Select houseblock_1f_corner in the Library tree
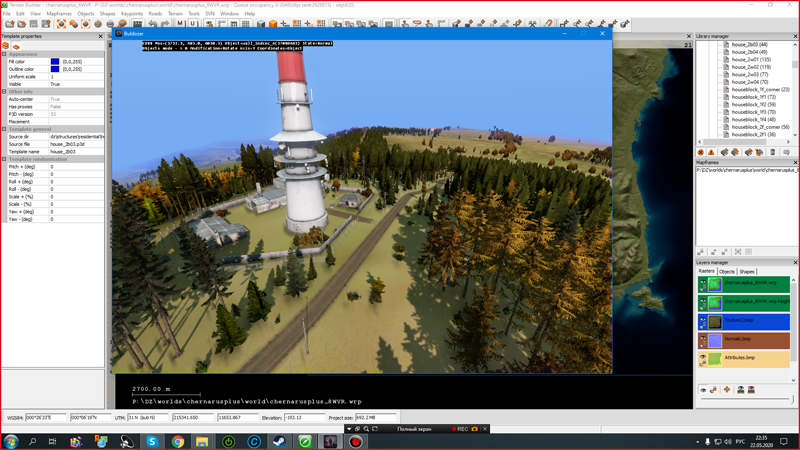 tap(760, 89)
